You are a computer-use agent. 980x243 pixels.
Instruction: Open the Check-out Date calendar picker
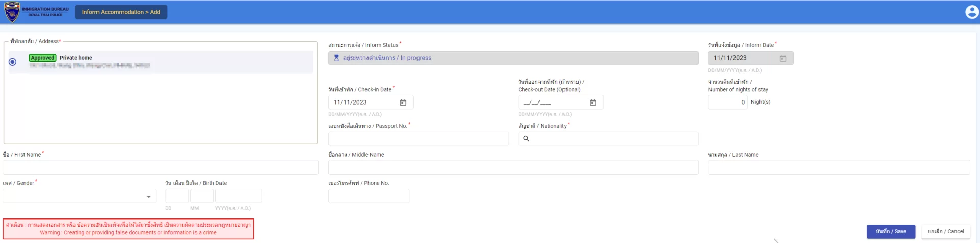[x=593, y=103]
